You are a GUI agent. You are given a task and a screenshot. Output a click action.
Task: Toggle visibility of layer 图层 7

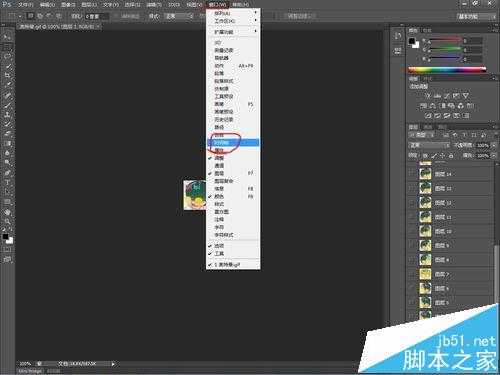412,274
